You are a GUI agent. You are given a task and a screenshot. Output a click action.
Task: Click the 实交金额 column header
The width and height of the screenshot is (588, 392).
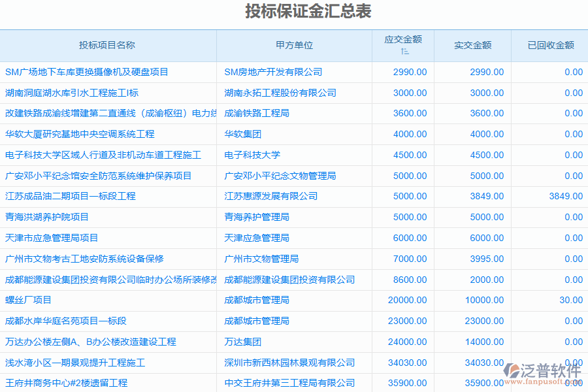point(474,45)
